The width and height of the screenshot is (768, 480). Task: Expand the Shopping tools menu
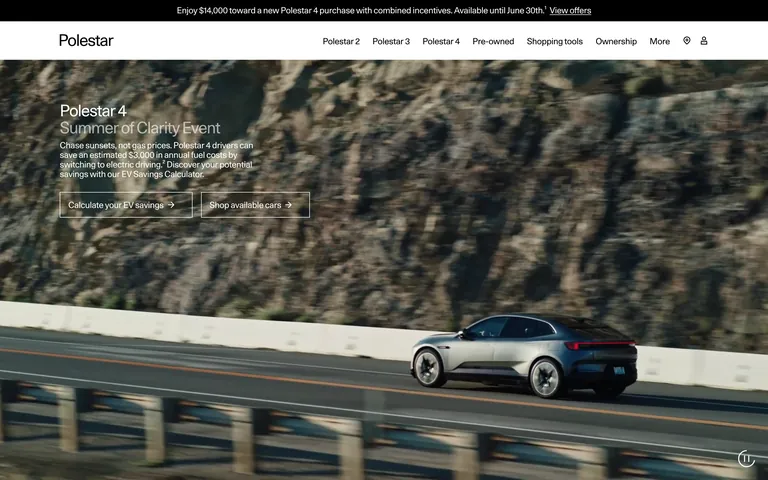click(x=554, y=41)
